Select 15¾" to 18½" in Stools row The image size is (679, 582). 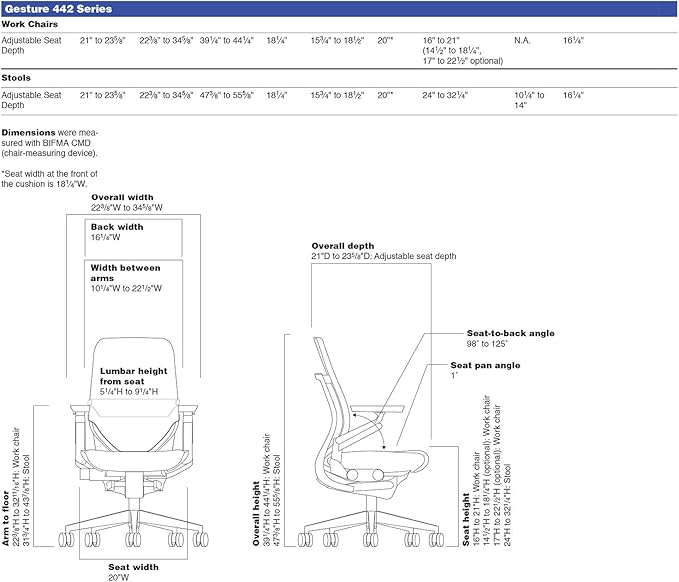337,95
